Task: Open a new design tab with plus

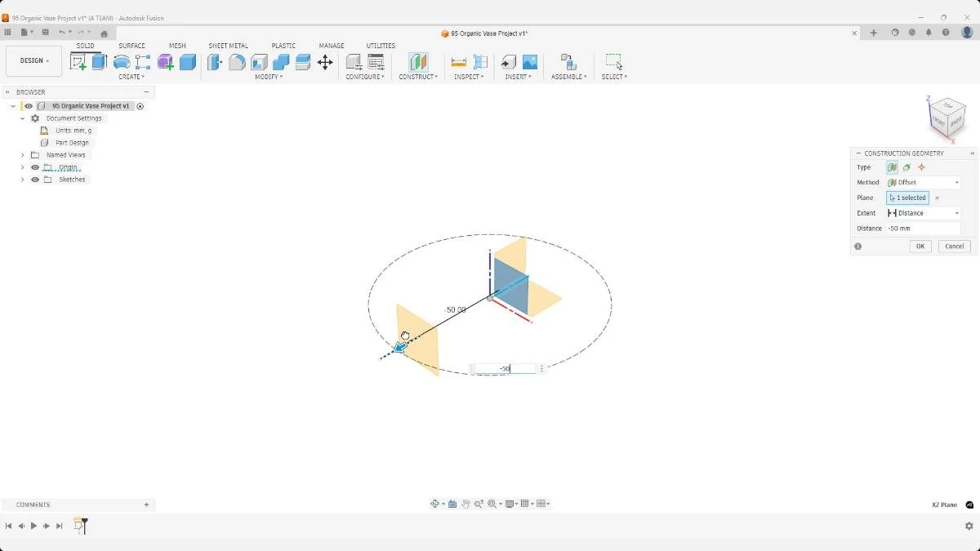Action: point(873,33)
